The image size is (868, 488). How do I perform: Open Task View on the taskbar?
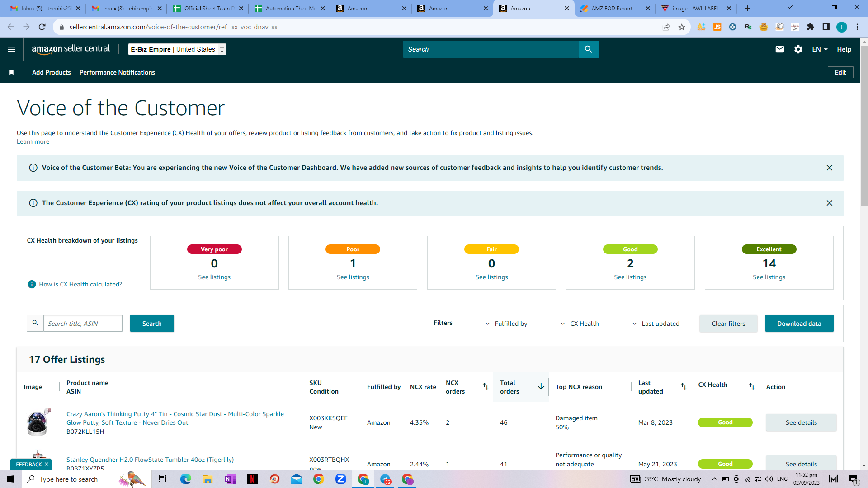[x=163, y=479]
